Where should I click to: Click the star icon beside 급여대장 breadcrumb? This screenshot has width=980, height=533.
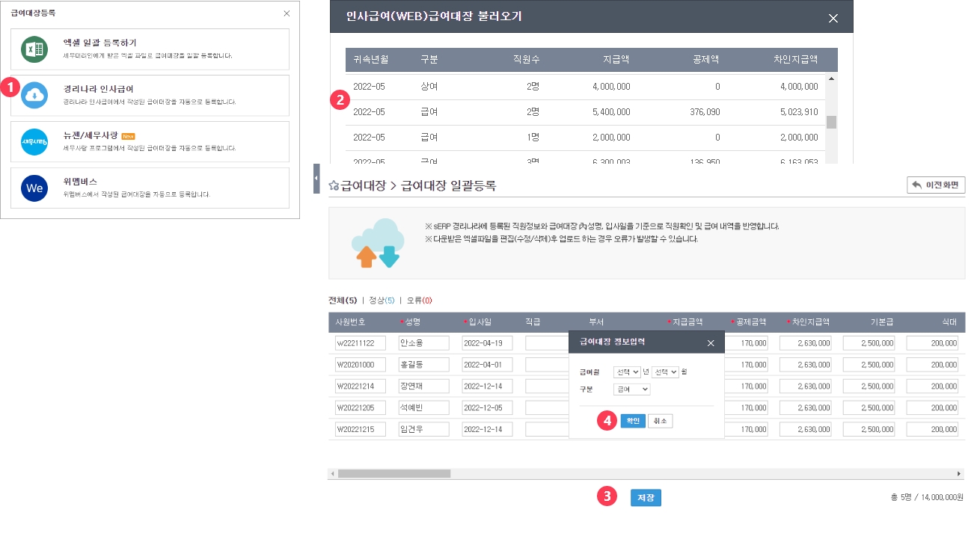coord(334,185)
